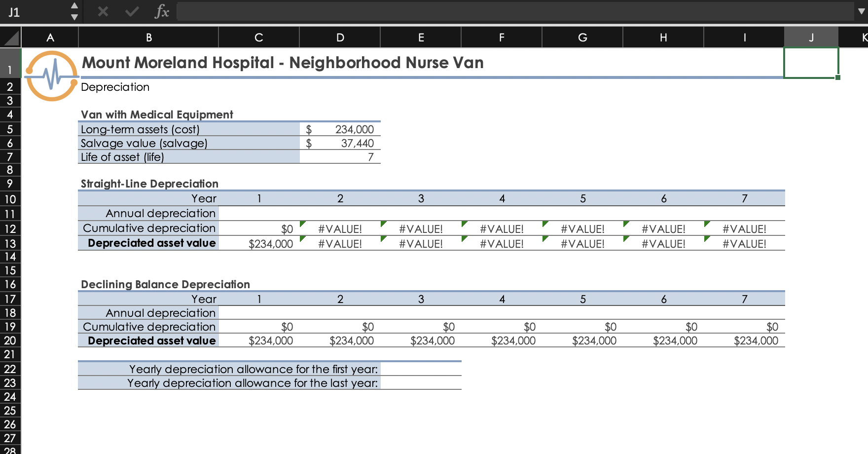
Task: Select row 5 header
Action: point(10,129)
